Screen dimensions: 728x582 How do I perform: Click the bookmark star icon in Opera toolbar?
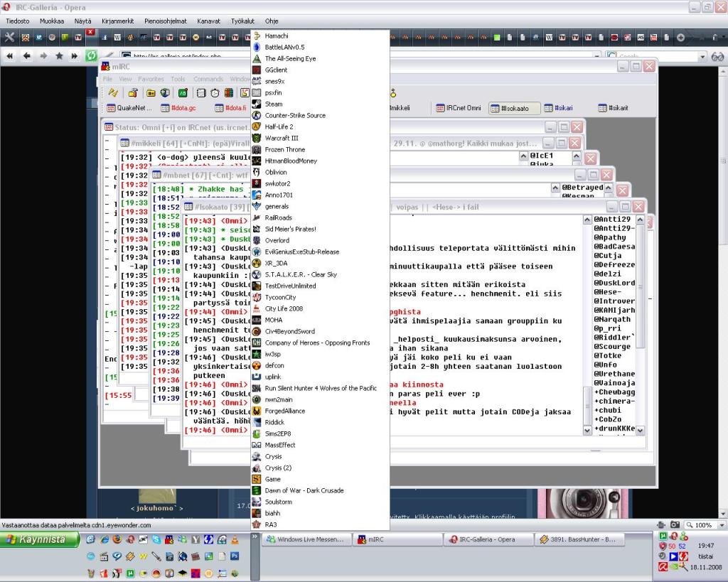[58, 55]
